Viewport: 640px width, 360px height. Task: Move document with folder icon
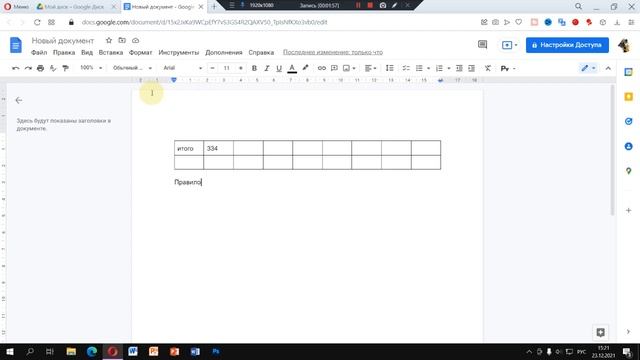[x=122, y=40]
